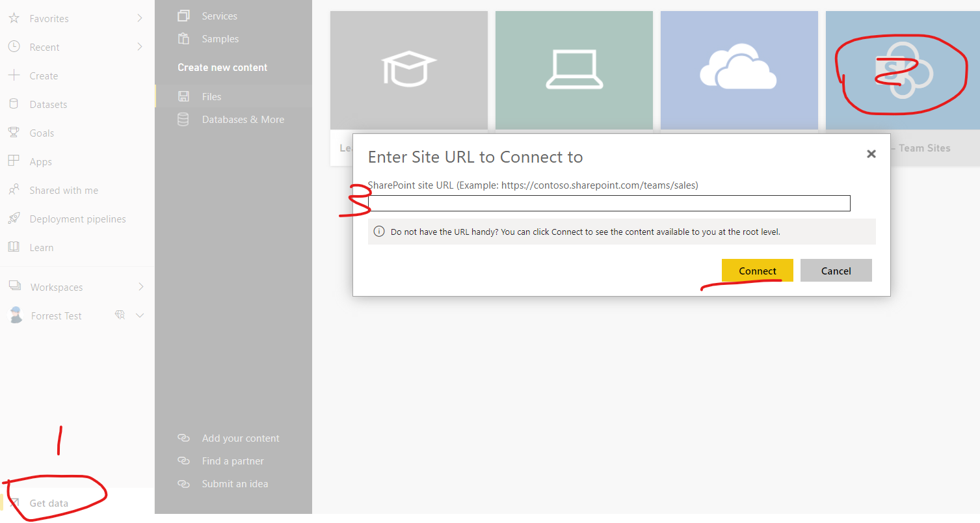Click the Samples clipboard icon
The width and height of the screenshot is (980, 523).
tap(184, 38)
